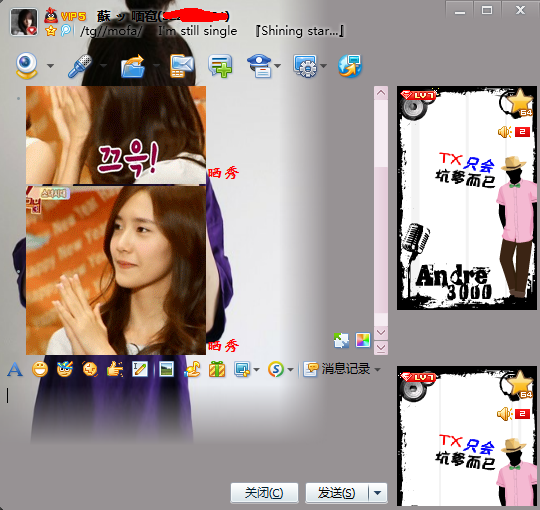Insert a picture into the message
The image size is (540, 510).
[x=166, y=370]
